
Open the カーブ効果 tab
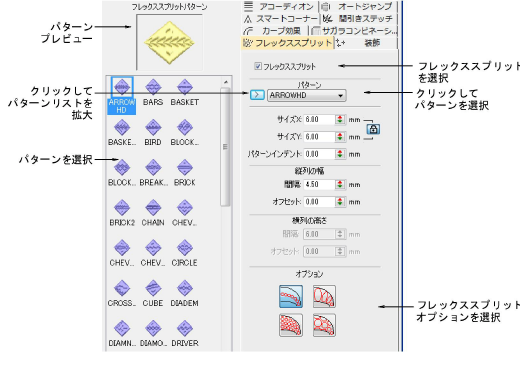[275, 31]
